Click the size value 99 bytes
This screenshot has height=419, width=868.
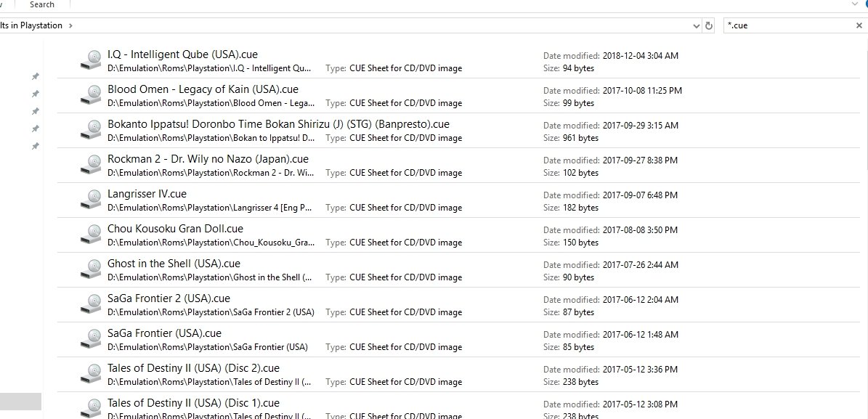point(578,104)
